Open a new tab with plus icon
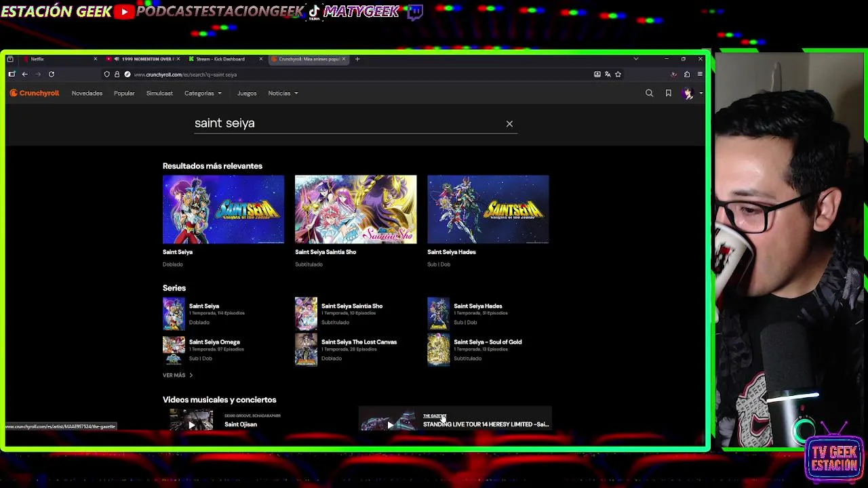This screenshot has height=488, width=868. 357,59
